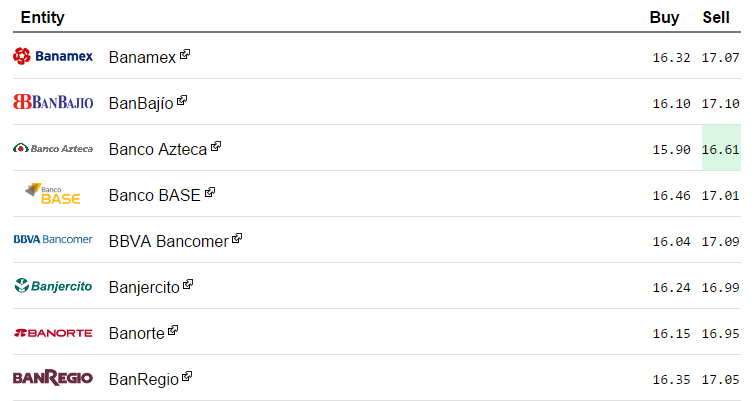Click the Banorte logo icon
756x401 pixels.
[53, 332]
